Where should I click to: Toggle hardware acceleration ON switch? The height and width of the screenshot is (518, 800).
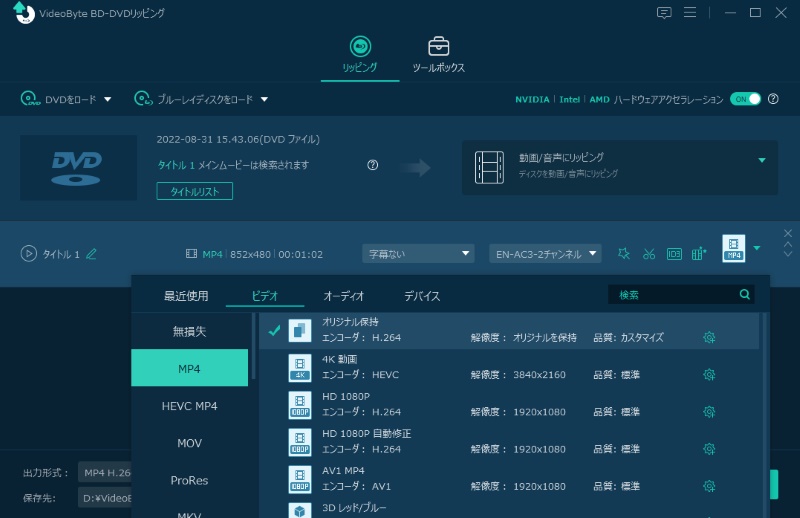745,99
